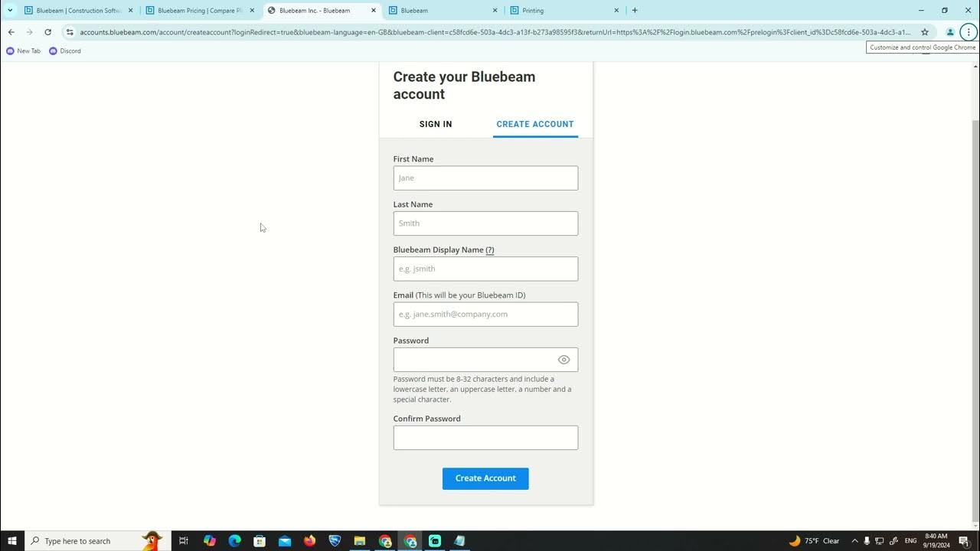
Task: Launch Firefox from the taskbar
Action: point(309,541)
